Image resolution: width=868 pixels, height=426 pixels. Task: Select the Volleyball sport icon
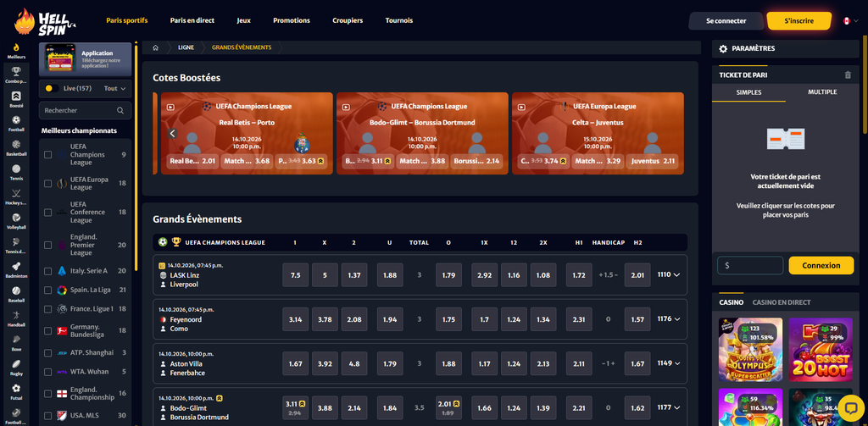tap(16, 218)
